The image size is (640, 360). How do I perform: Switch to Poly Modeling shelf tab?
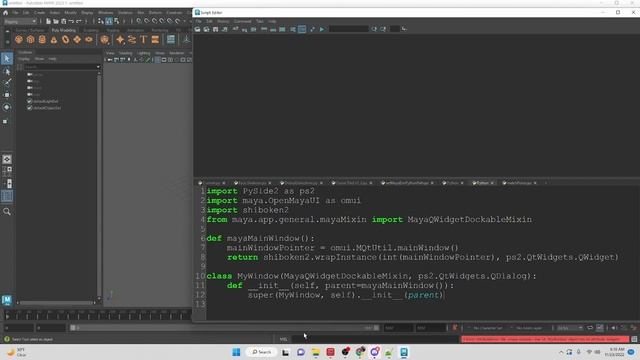tap(64, 30)
